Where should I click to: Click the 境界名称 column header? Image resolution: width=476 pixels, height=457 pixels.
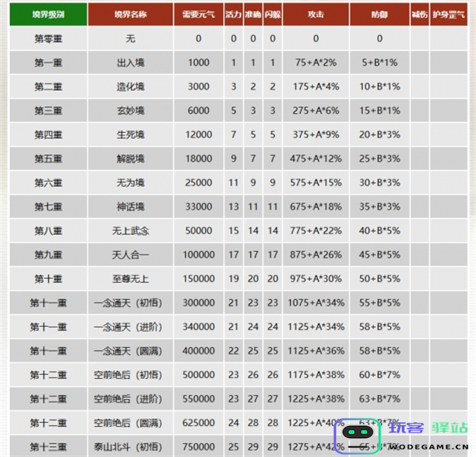pos(130,15)
